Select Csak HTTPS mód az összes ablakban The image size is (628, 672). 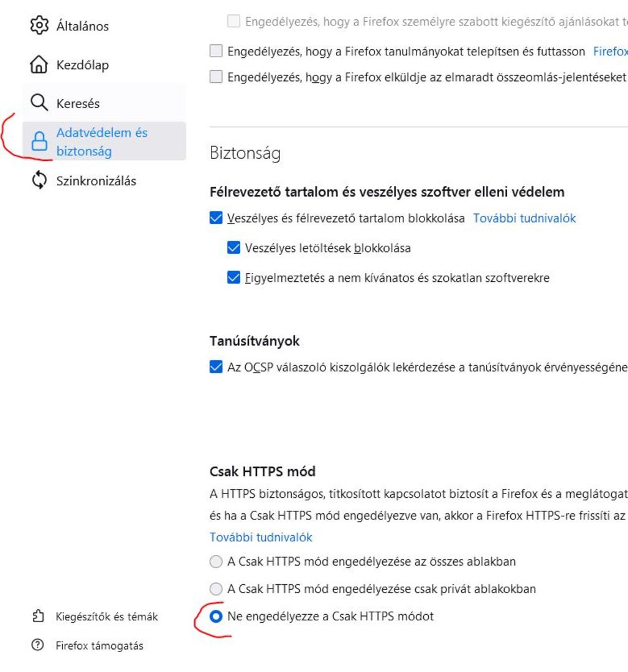point(216,562)
